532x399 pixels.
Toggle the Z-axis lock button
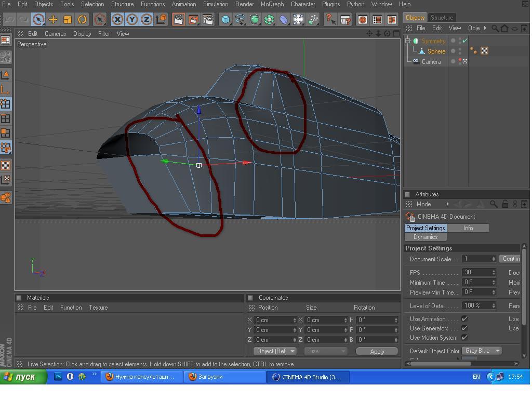pyautogui.click(x=147, y=20)
